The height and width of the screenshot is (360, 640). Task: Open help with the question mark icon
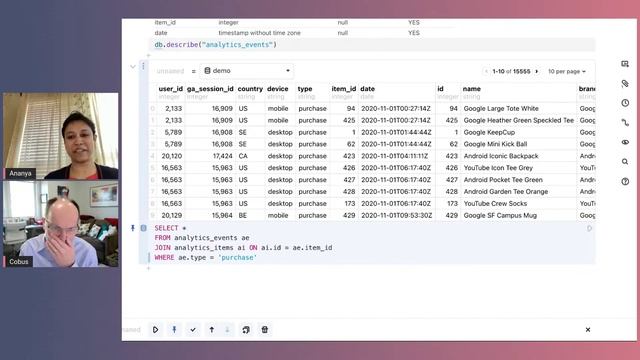(x=625, y=181)
